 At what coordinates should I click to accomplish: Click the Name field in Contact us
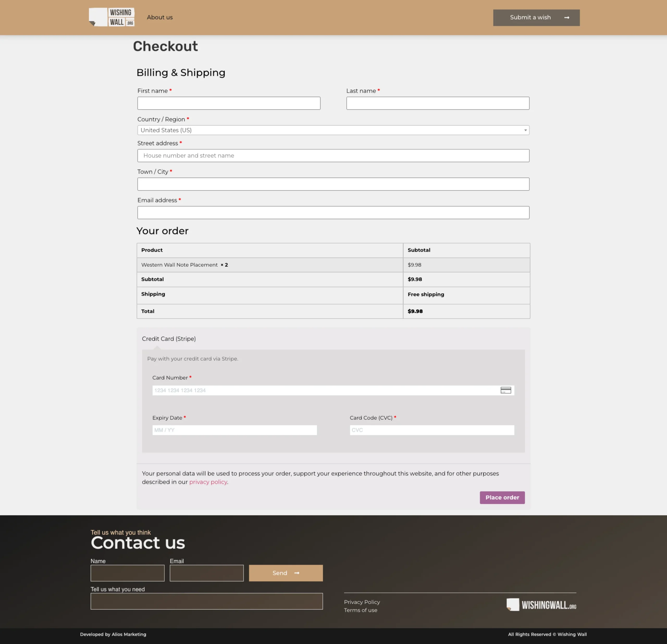[127, 573]
